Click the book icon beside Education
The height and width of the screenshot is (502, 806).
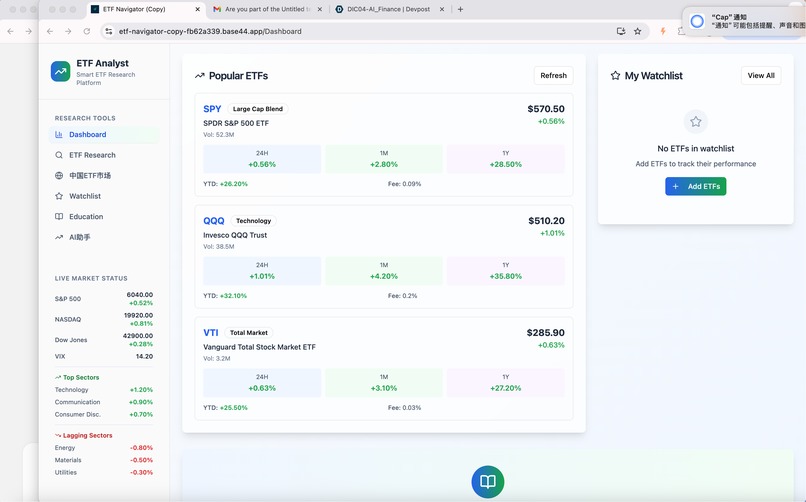pos(59,217)
